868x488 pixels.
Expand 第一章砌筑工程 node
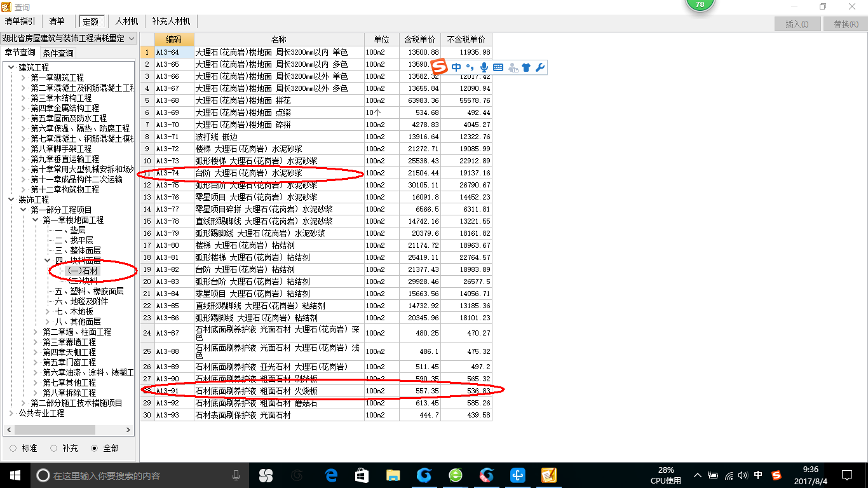click(x=23, y=78)
